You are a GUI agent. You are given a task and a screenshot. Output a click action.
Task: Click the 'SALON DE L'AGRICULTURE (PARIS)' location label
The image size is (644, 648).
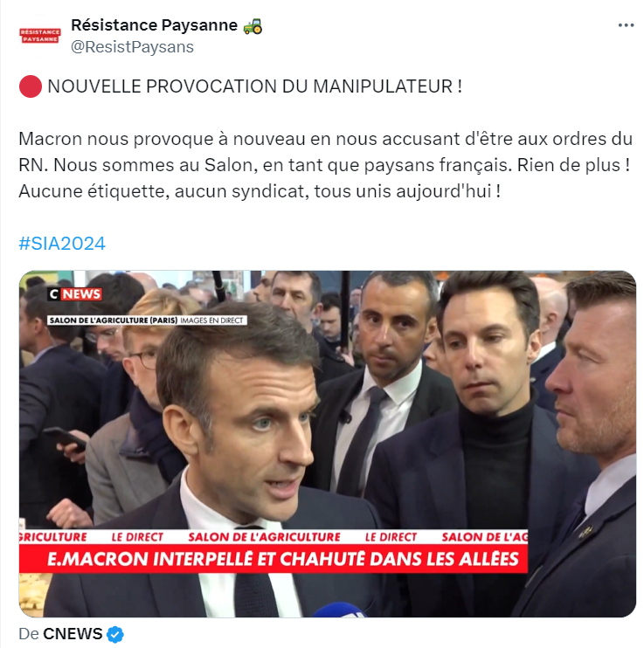pyautogui.click(x=113, y=321)
